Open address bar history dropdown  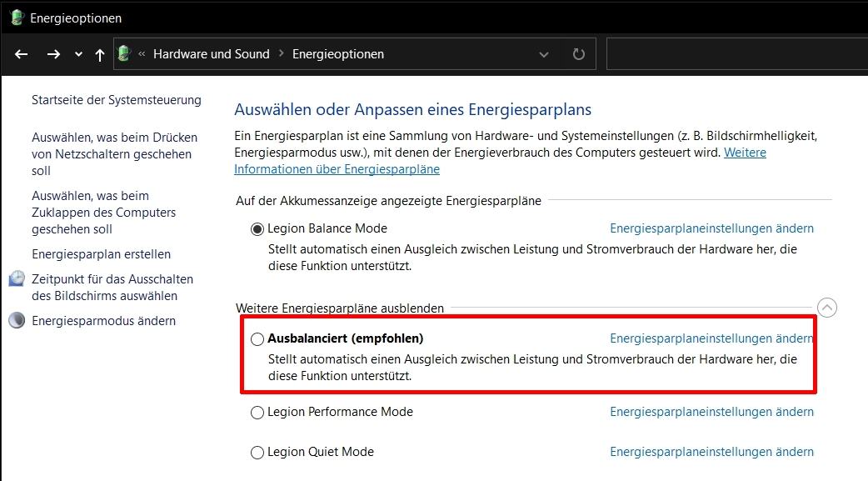click(544, 54)
